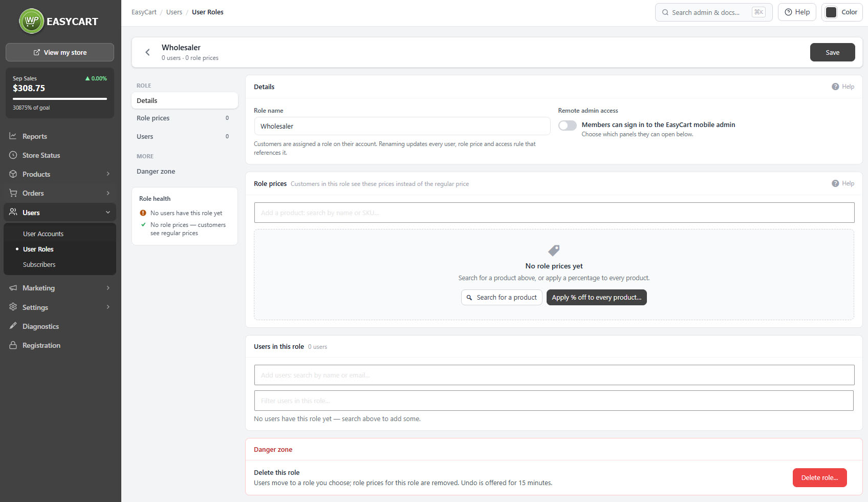Click the Registration lock icon
This screenshot has height=502, width=868.
click(x=13, y=345)
